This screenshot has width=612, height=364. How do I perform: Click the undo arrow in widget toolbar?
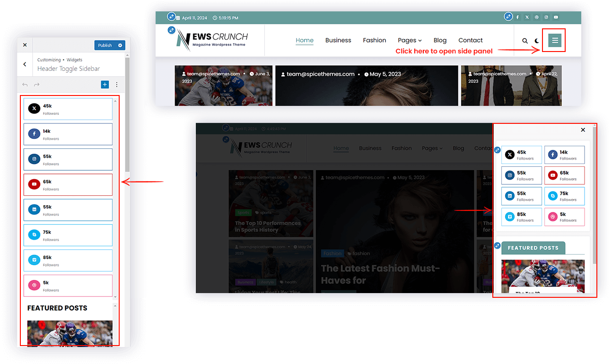point(25,85)
